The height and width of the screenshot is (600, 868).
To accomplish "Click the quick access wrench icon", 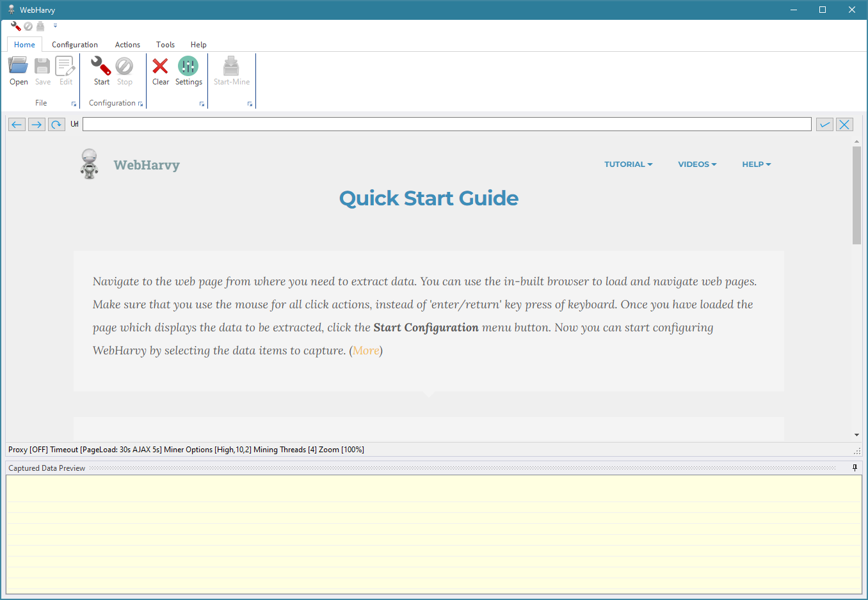I will pos(15,26).
